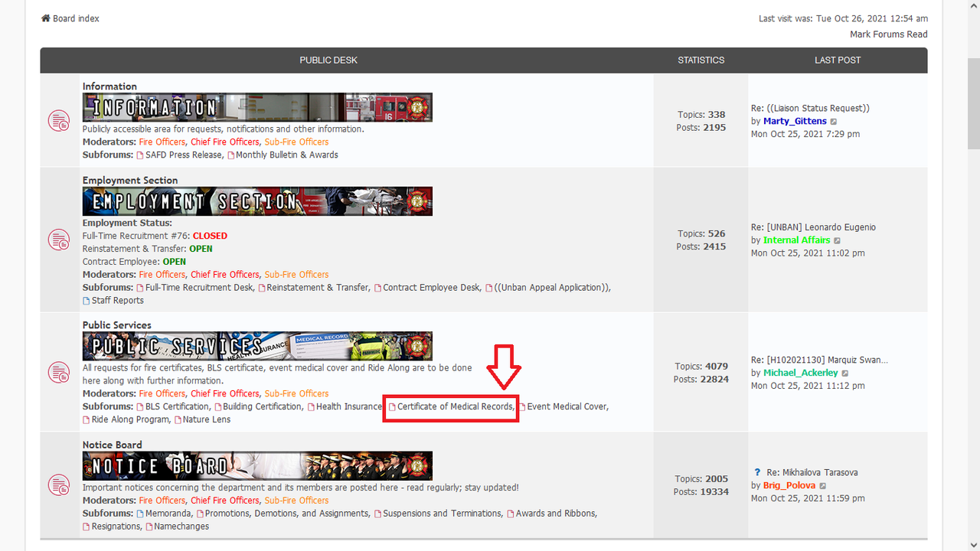
Task: Open the Public Services forum title
Action: tap(117, 325)
